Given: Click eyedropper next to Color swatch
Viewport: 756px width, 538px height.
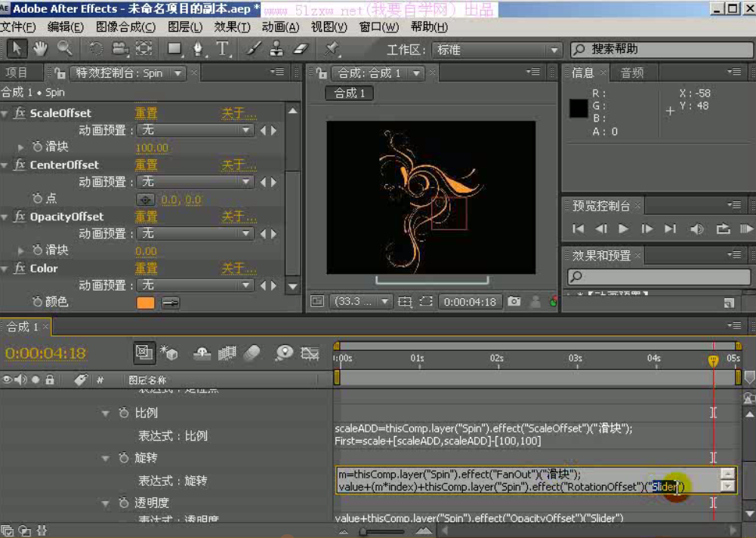Looking at the screenshot, I should click(171, 303).
